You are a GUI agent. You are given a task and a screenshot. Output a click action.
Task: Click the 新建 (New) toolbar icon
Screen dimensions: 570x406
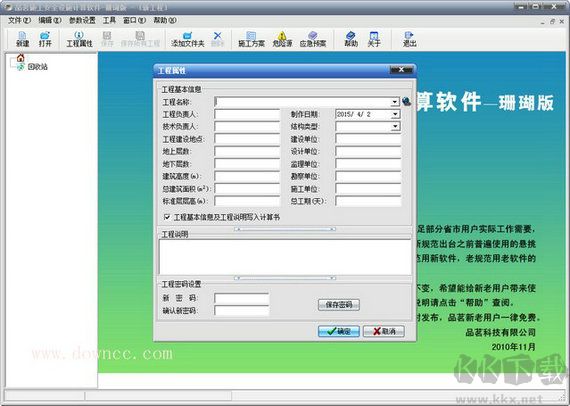pyautogui.click(x=22, y=39)
